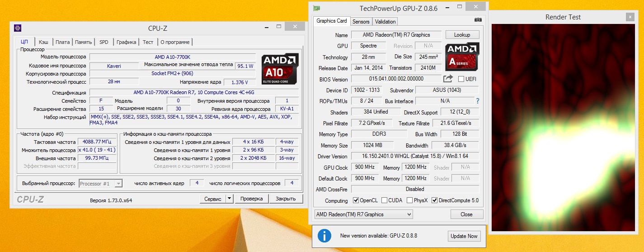Click the Die Size value 245 mm²
The image size is (644, 252).
tap(428, 57)
